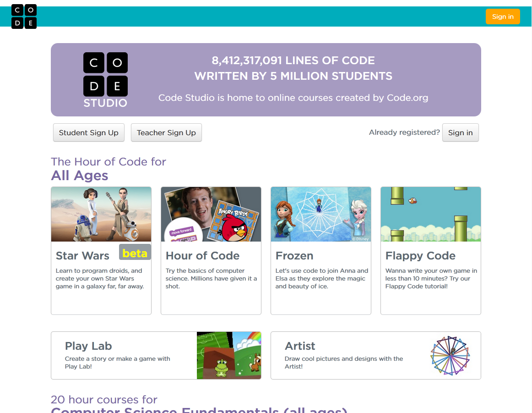Viewport: 532px width, 413px height.
Task: Click the Play Lab characters image
Action: pyautogui.click(x=229, y=355)
